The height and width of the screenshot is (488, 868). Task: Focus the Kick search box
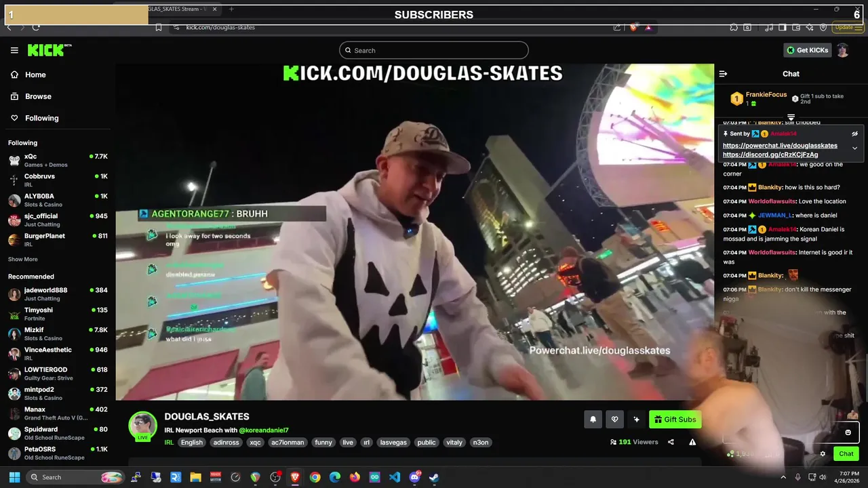pyautogui.click(x=434, y=50)
